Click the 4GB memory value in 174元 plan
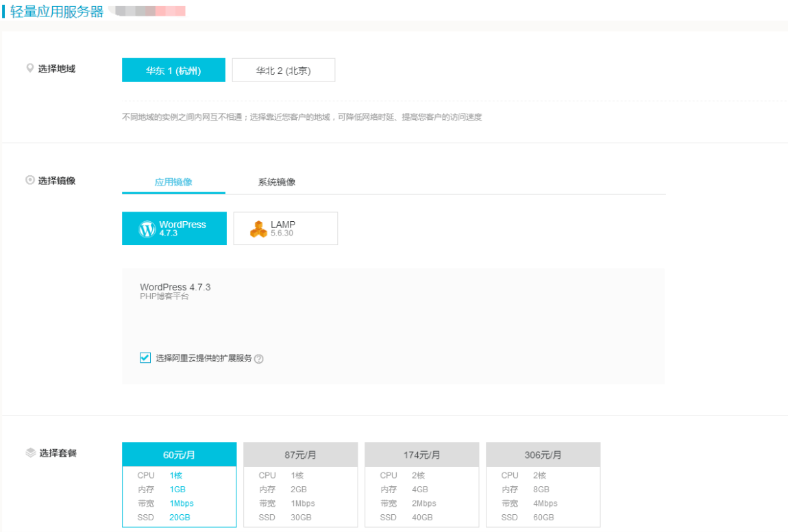 click(420, 490)
